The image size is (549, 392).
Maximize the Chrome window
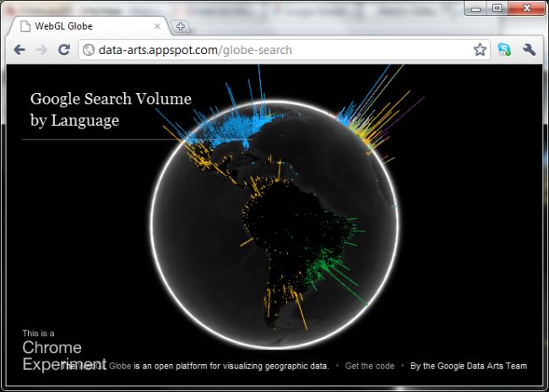[x=497, y=8]
